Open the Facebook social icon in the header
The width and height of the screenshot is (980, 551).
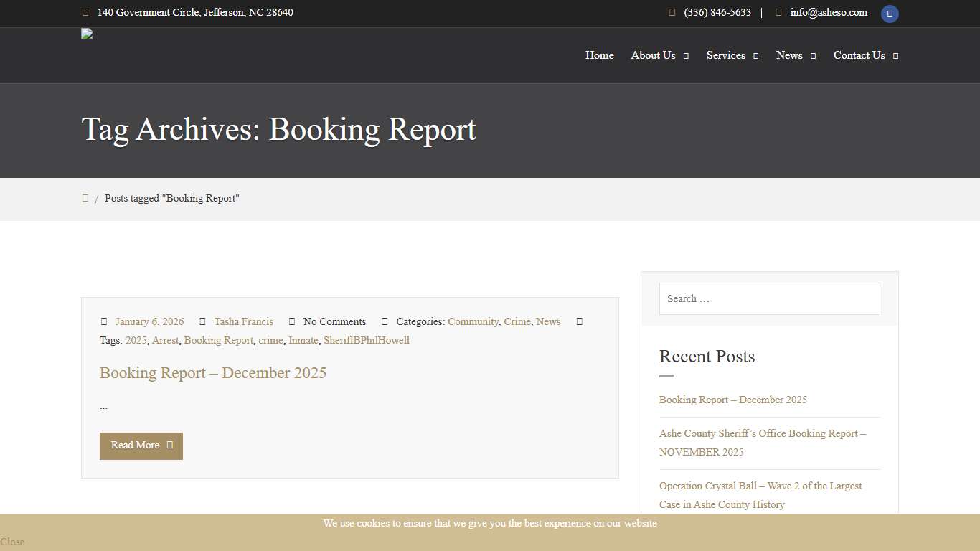pyautogui.click(x=890, y=14)
